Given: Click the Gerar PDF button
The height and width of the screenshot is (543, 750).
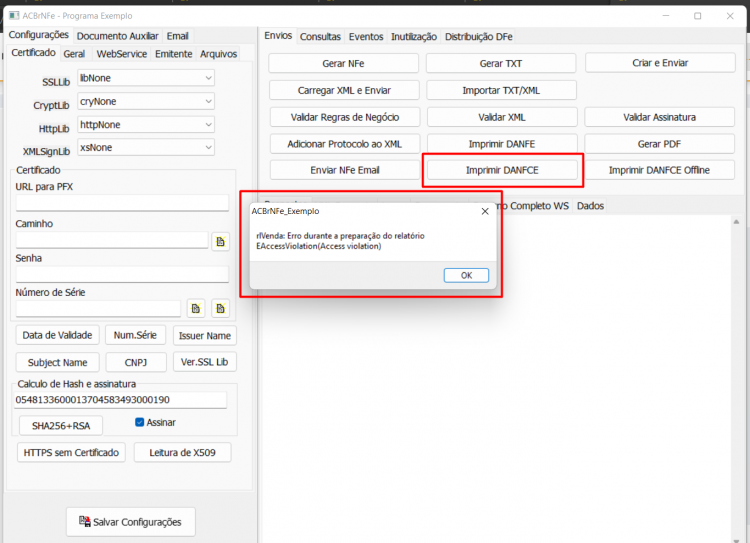Looking at the screenshot, I should coord(659,144).
